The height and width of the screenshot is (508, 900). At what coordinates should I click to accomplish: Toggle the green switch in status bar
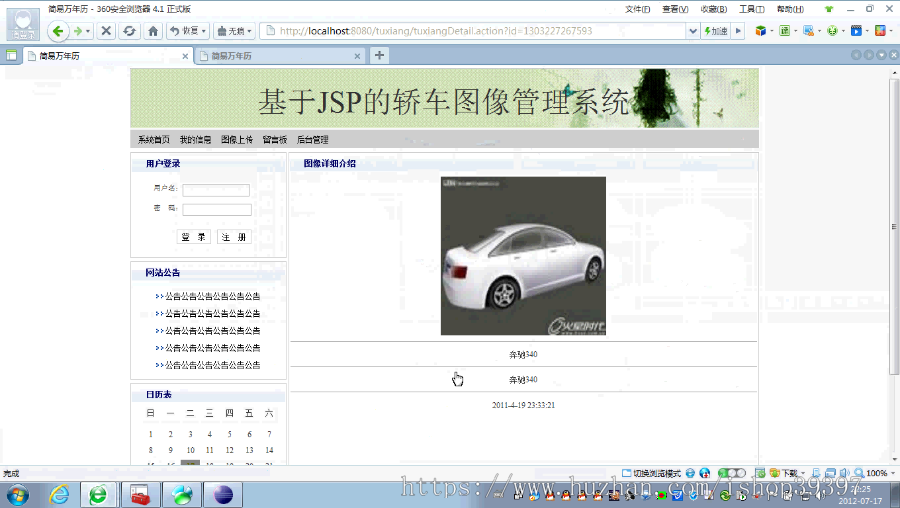point(732,473)
